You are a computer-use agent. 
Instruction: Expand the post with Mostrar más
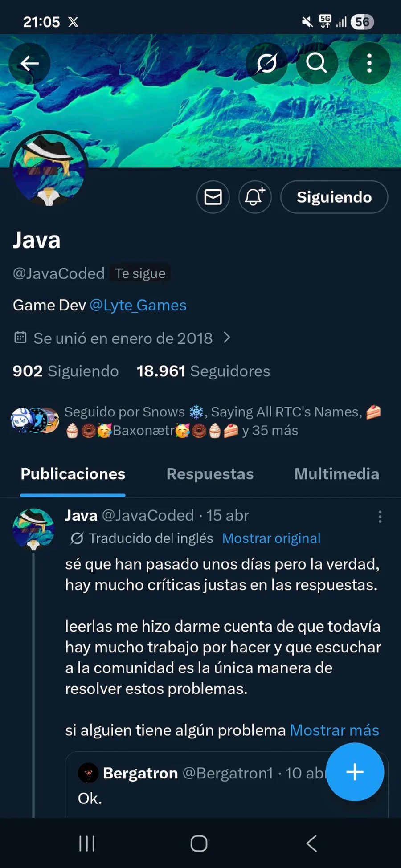(334, 730)
